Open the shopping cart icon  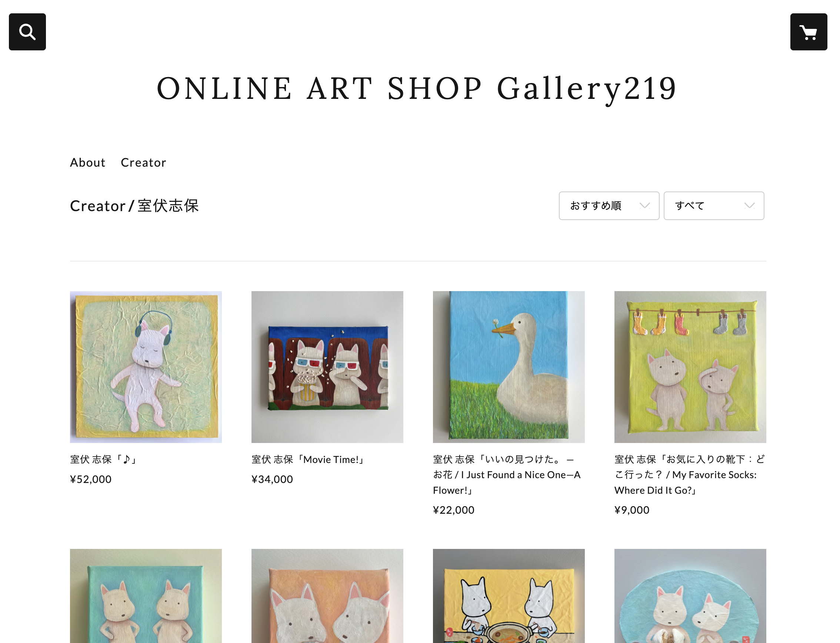tap(808, 32)
